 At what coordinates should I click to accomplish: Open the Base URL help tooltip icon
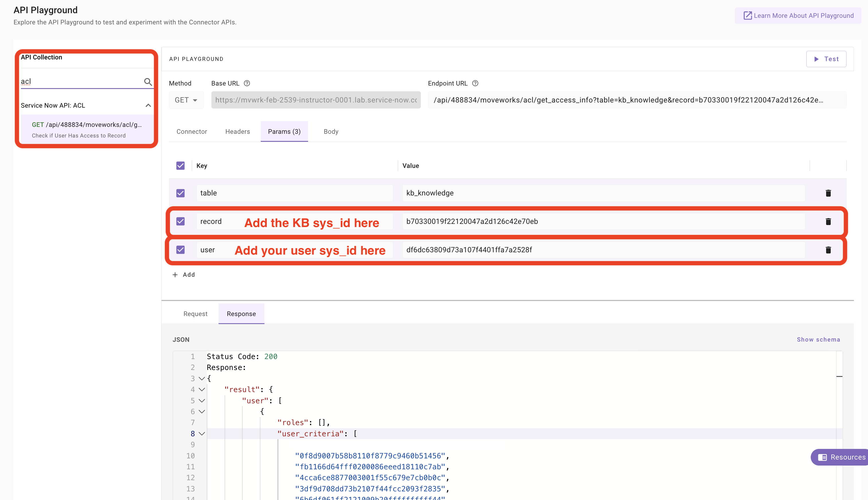pyautogui.click(x=247, y=83)
